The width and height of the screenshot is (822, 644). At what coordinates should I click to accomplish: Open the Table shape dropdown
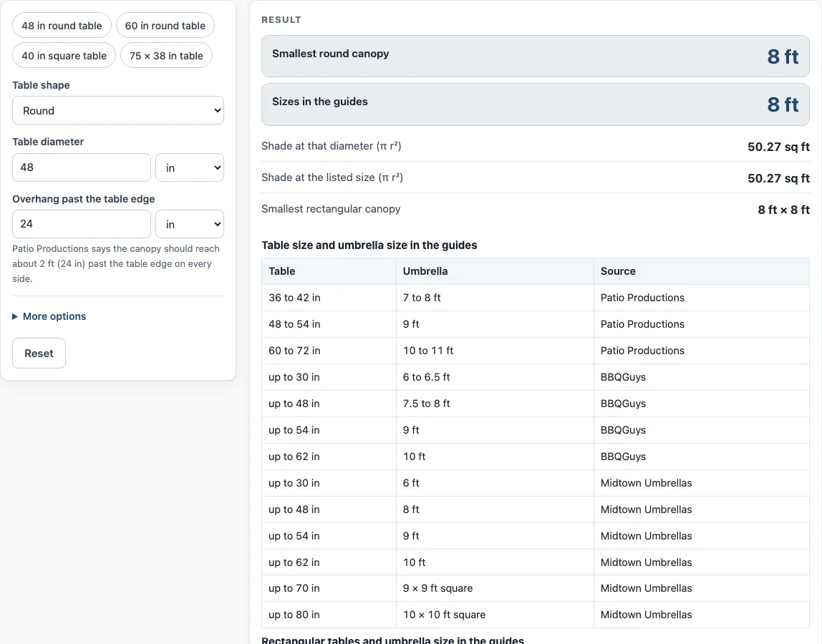pos(118,111)
